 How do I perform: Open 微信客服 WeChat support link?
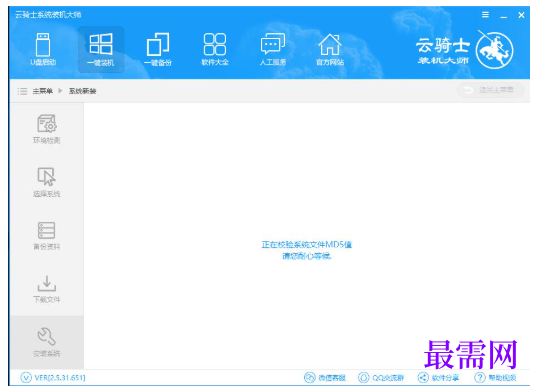point(325,377)
